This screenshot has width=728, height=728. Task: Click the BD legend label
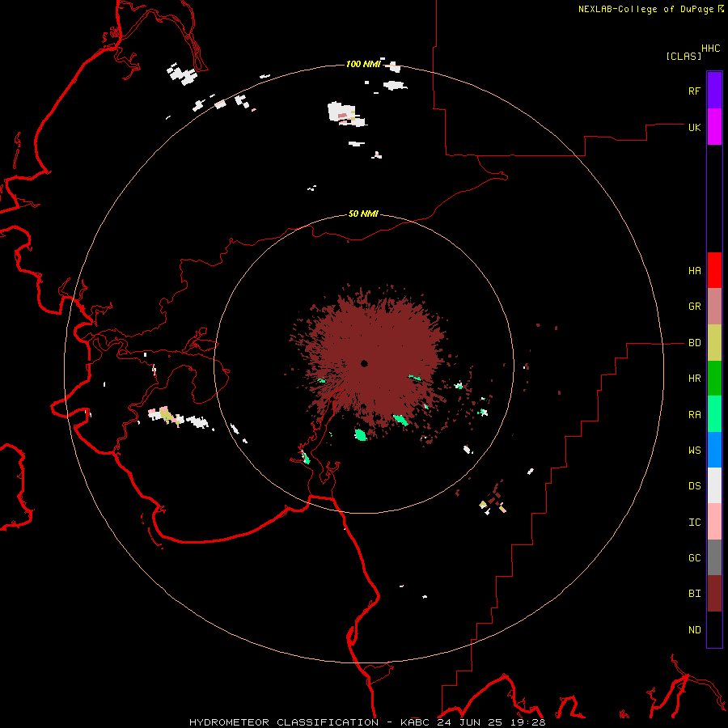(694, 343)
